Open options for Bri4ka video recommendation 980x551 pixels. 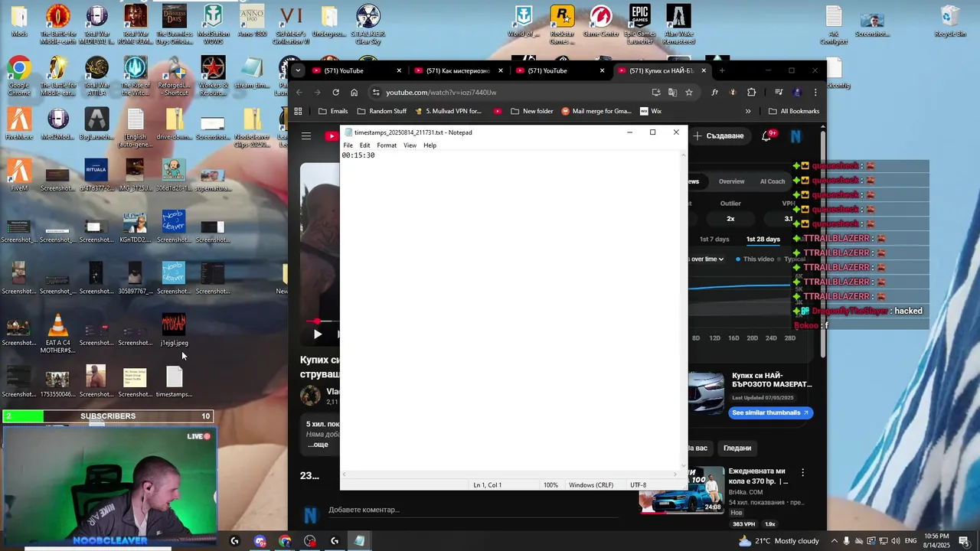(x=802, y=473)
